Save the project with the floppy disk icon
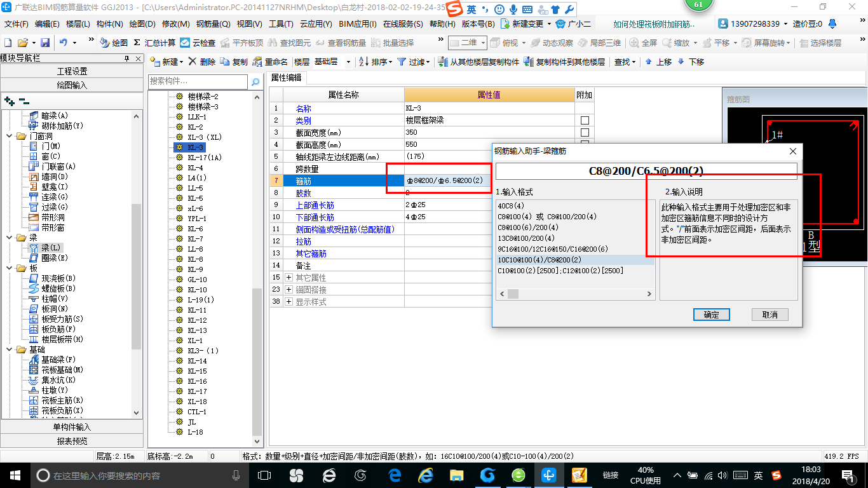Image resolution: width=868 pixels, height=488 pixels. click(45, 43)
